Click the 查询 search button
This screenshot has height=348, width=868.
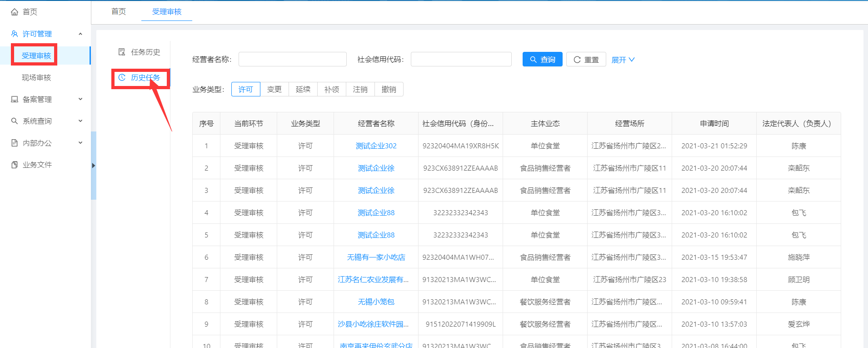coord(542,60)
